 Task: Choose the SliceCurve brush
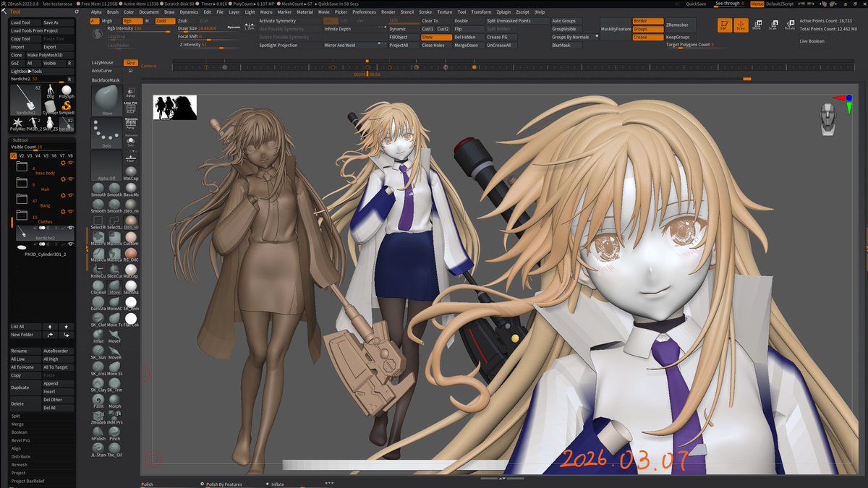114,270
